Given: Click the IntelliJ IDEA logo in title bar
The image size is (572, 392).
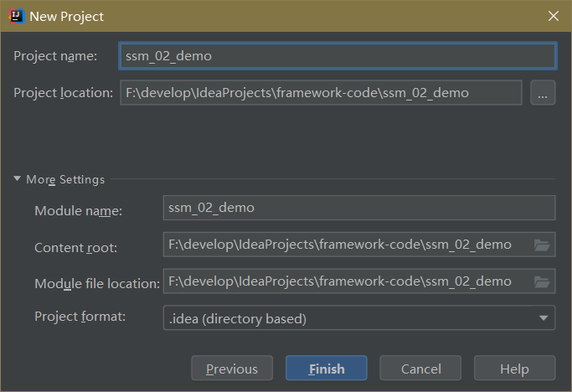Looking at the screenshot, I should click(14, 16).
